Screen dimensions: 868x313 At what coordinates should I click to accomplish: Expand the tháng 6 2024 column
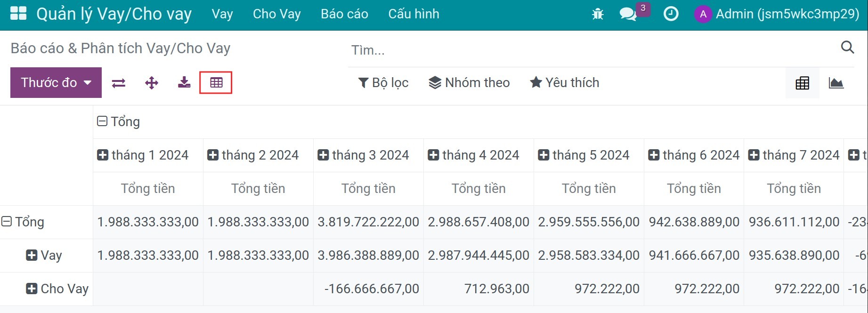[694, 155]
